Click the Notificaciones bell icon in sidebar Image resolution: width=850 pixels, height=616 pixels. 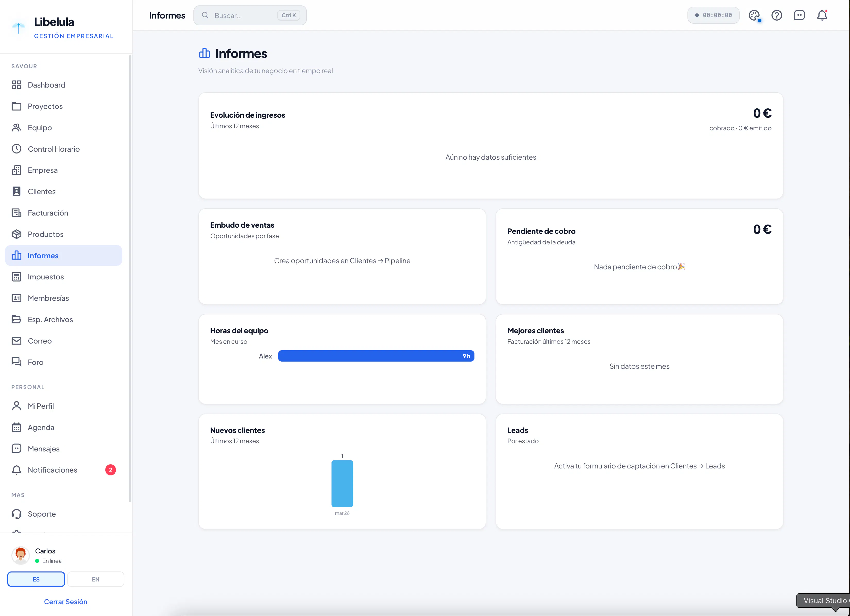(x=16, y=470)
